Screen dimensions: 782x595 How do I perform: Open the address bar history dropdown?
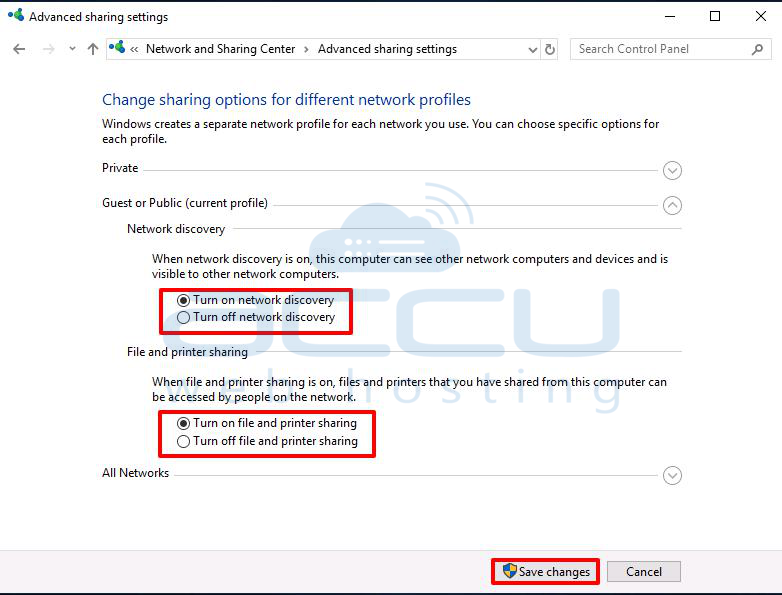tap(533, 49)
